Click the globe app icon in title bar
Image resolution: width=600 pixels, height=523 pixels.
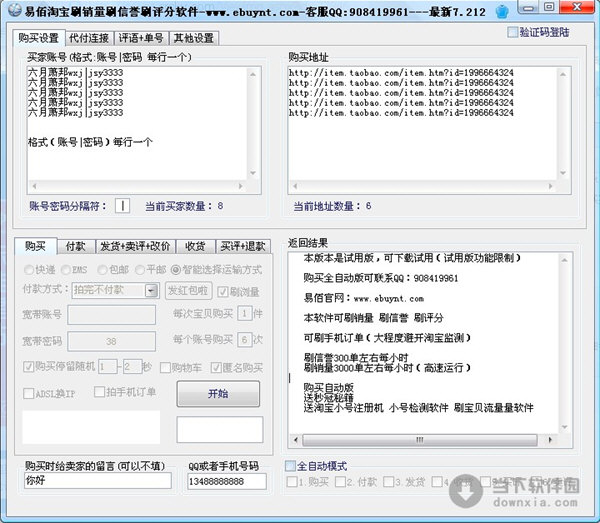pyautogui.click(x=15, y=10)
